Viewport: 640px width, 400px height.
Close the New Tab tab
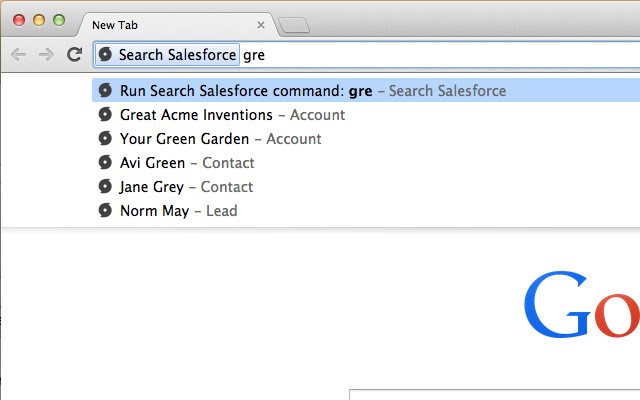(x=261, y=24)
